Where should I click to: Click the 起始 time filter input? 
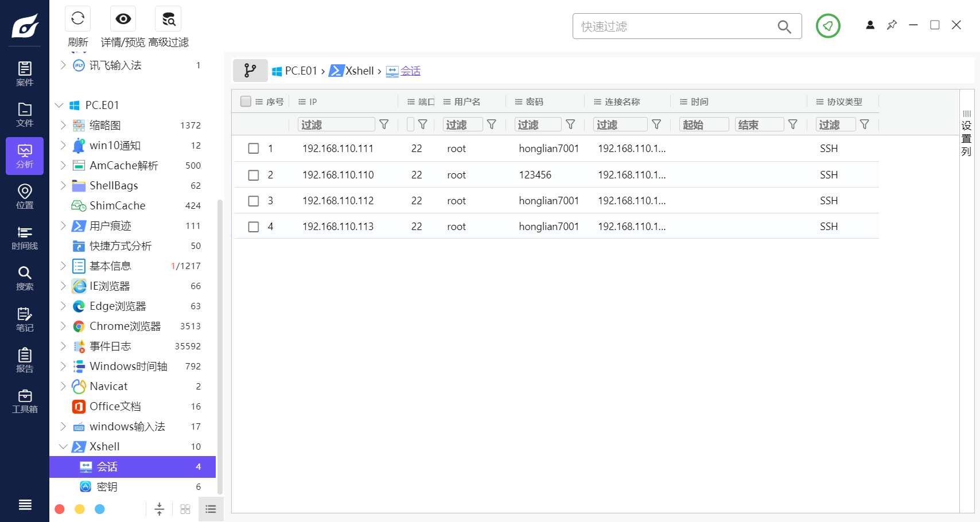click(x=704, y=124)
